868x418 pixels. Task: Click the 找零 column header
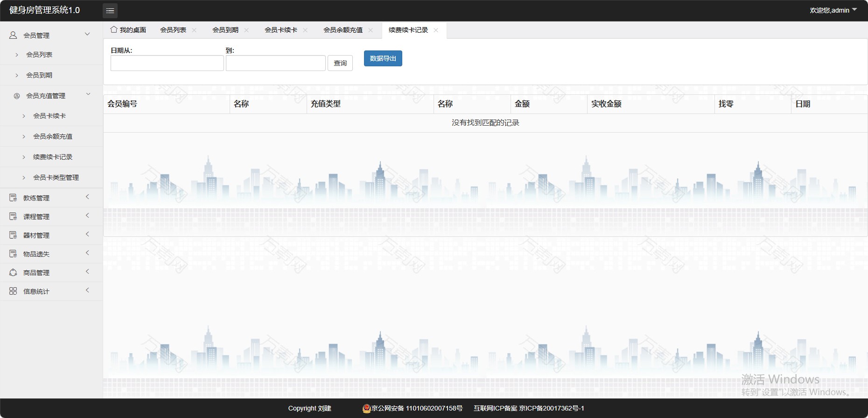pyautogui.click(x=753, y=104)
